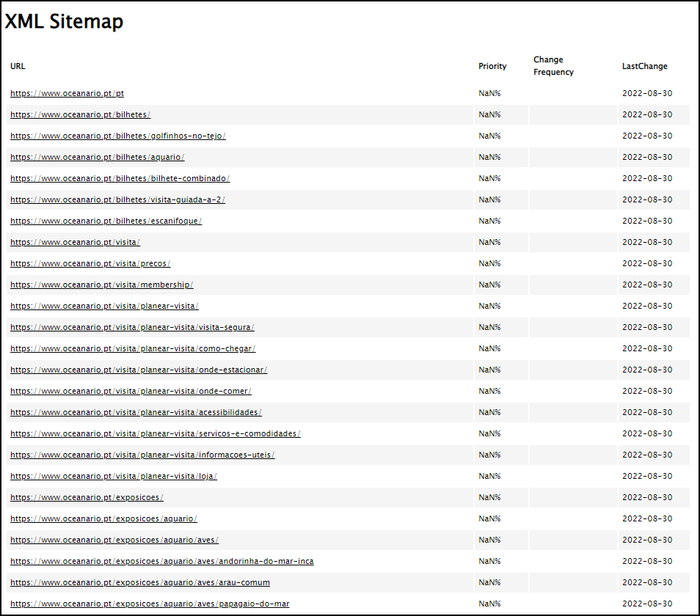Click the XML Sitemap heading
The height and width of the screenshot is (616, 700).
tap(64, 21)
